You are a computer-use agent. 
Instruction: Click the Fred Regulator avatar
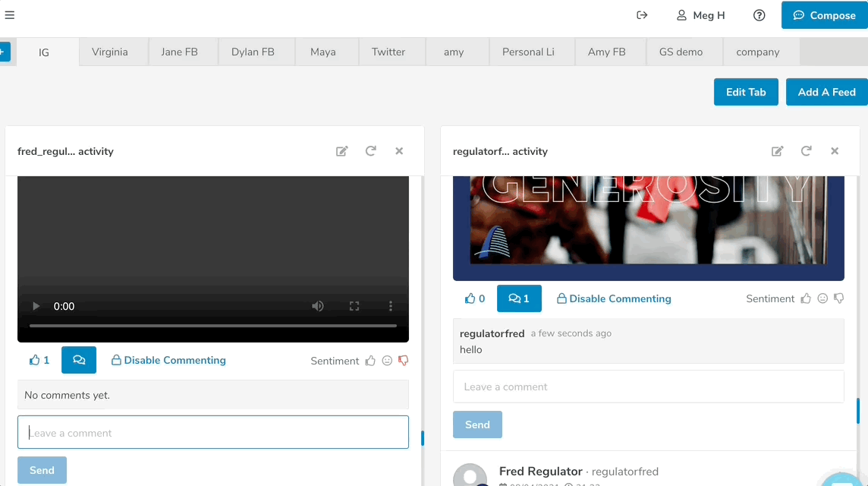click(470, 475)
